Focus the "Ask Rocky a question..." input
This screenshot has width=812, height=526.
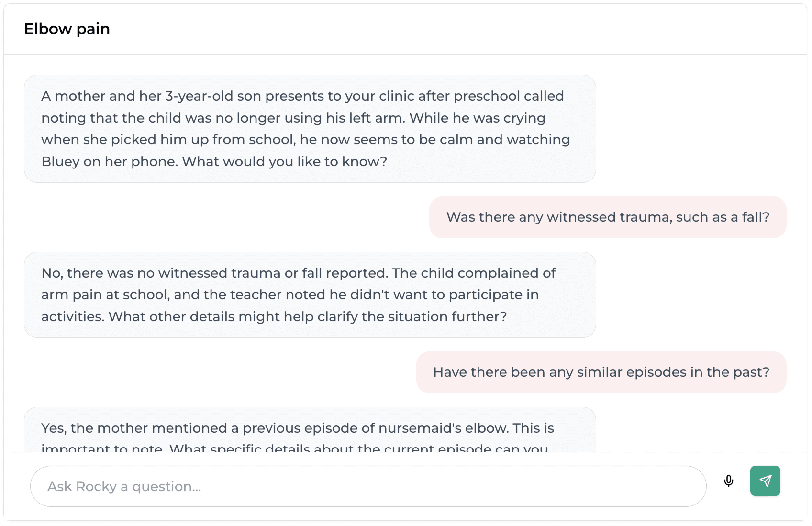coord(367,486)
